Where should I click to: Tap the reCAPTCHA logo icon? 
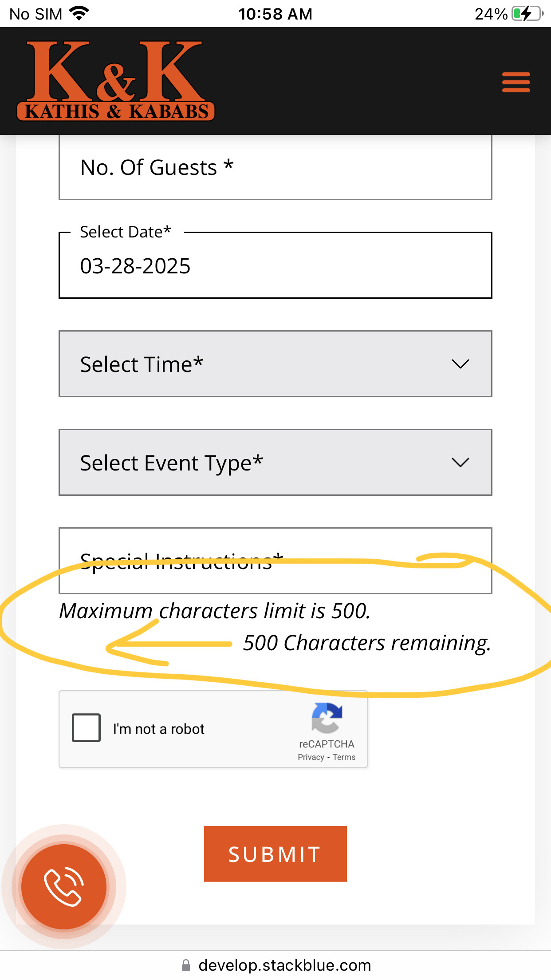tap(327, 718)
